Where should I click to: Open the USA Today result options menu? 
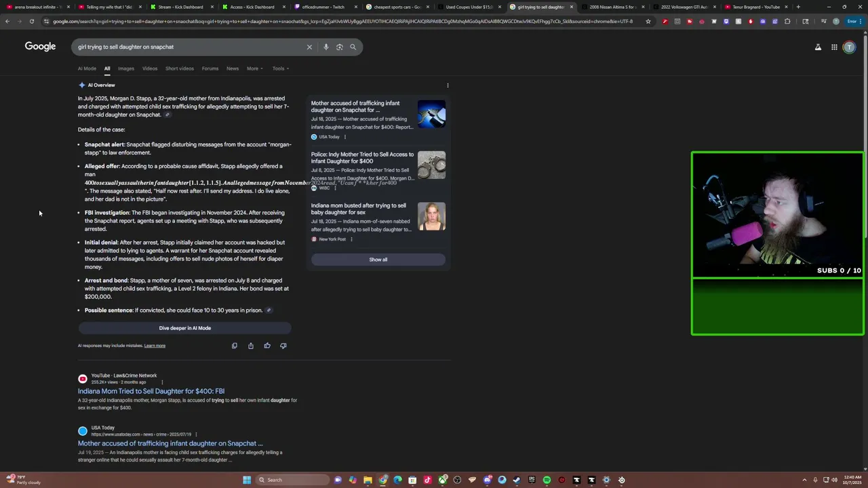(x=196, y=434)
